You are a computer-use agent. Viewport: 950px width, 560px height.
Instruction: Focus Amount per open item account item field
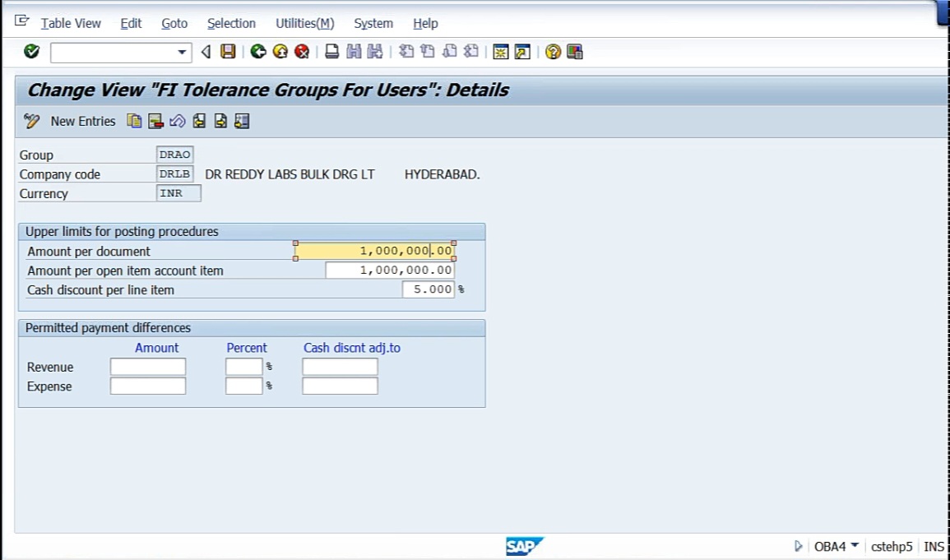(390, 270)
